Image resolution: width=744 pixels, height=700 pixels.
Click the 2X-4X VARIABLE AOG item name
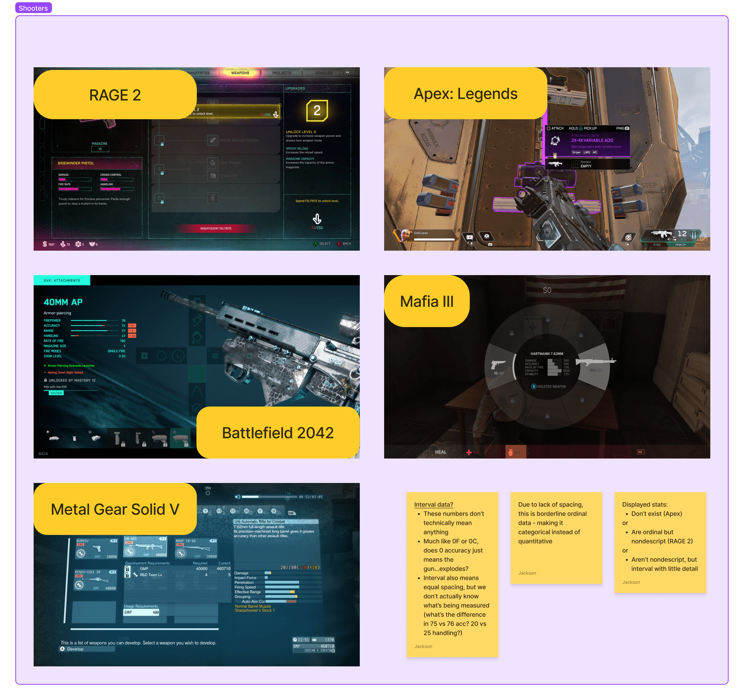592,140
